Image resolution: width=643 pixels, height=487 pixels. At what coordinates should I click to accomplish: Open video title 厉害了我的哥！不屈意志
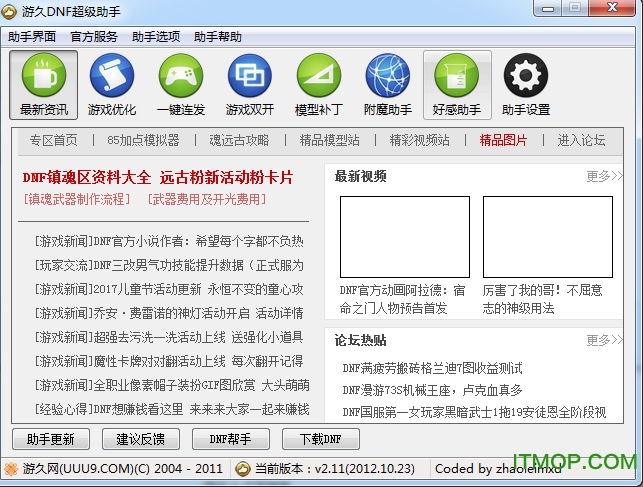tap(543, 299)
